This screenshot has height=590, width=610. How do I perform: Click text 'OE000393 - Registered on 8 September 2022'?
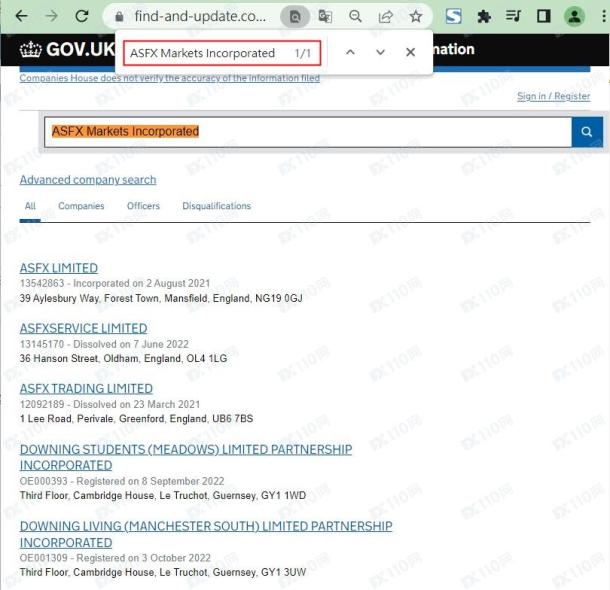pos(122,481)
